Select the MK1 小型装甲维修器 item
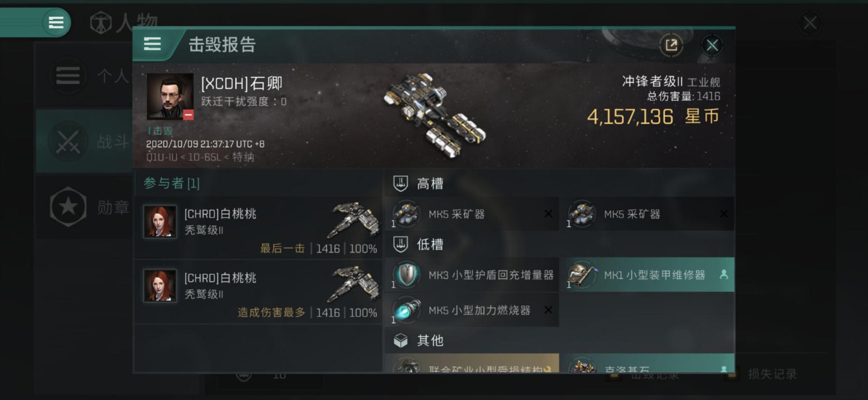The height and width of the screenshot is (400, 868). 647,274
